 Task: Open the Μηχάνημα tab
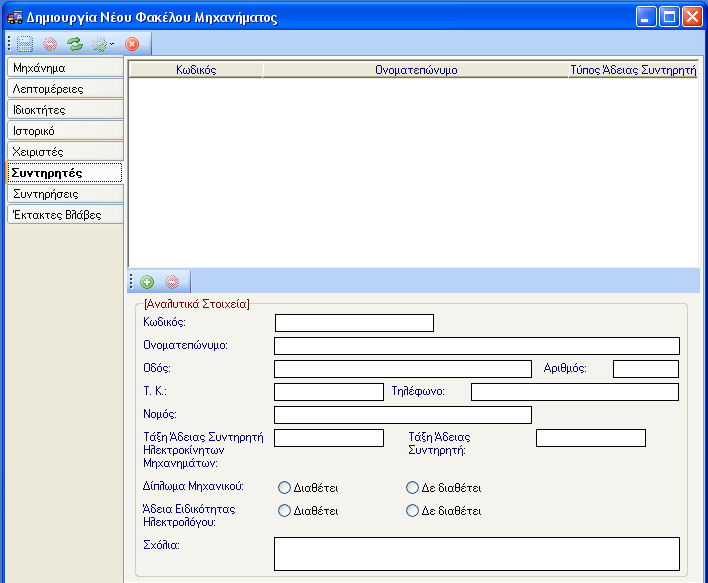[65, 68]
